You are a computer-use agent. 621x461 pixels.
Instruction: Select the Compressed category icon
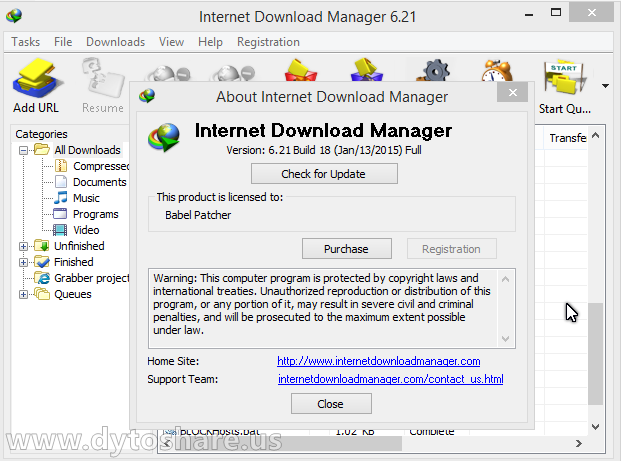pyautogui.click(x=61, y=166)
